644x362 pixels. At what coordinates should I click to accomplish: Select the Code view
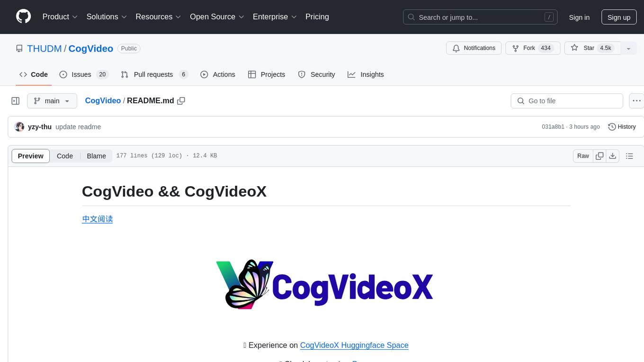(x=65, y=156)
